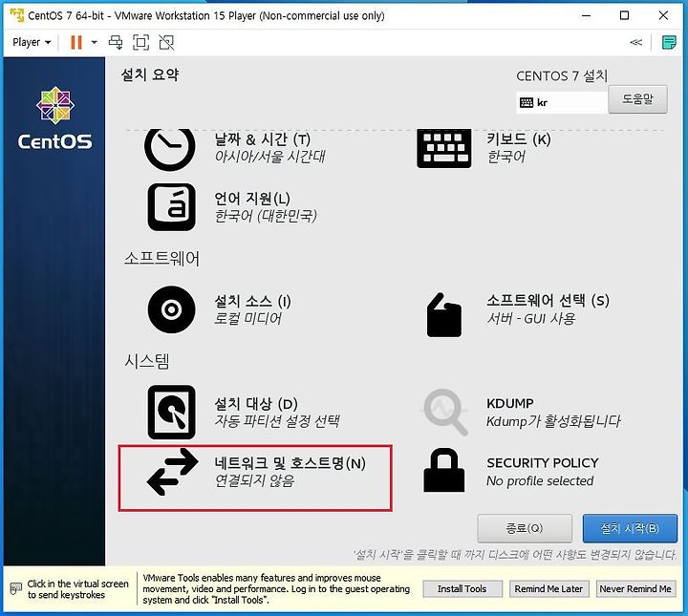
Task: Select the 설치 대상 (D) label
Action: [x=256, y=404]
